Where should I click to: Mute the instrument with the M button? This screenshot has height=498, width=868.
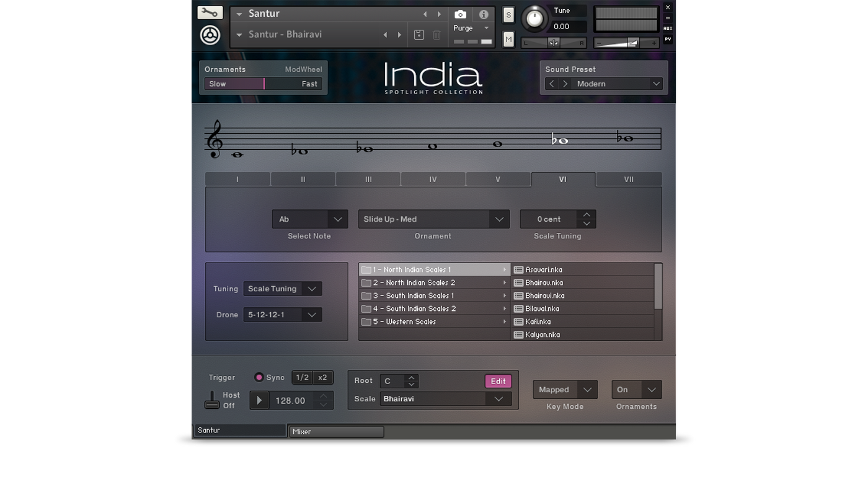click(x=508, y=40)
